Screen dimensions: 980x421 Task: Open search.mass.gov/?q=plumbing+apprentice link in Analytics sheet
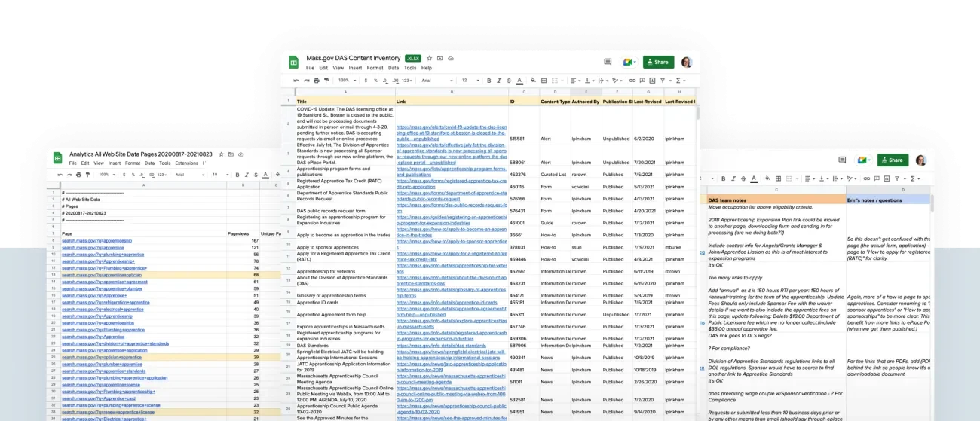[x=103, y=254]
